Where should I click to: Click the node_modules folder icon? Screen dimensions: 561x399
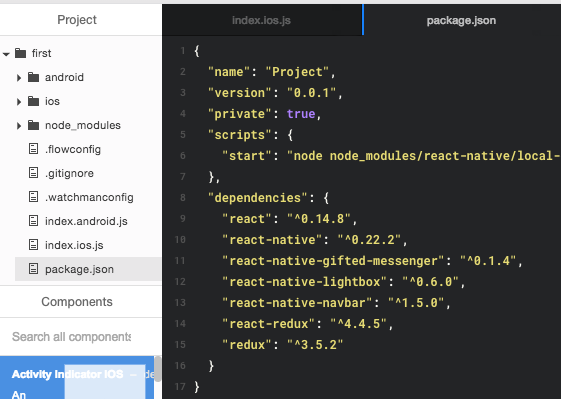33,125
